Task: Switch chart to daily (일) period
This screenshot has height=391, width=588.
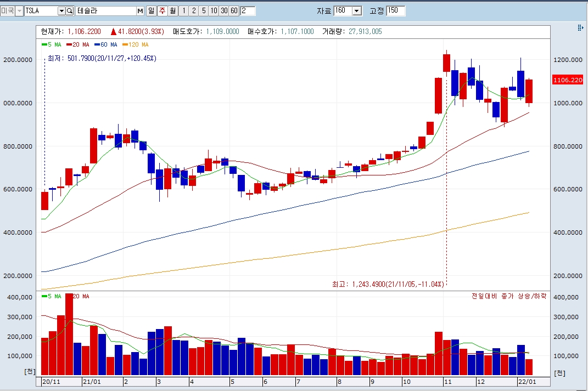Action: [151, 11]
